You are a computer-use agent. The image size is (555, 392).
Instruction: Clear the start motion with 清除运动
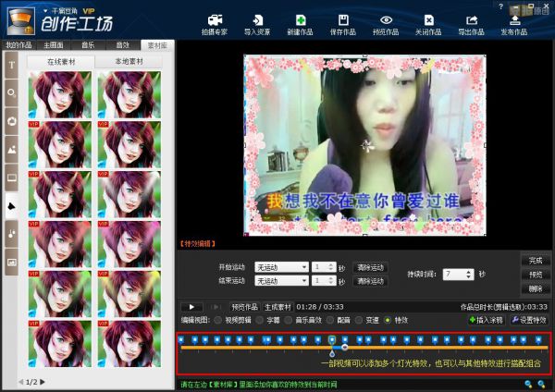371,267
